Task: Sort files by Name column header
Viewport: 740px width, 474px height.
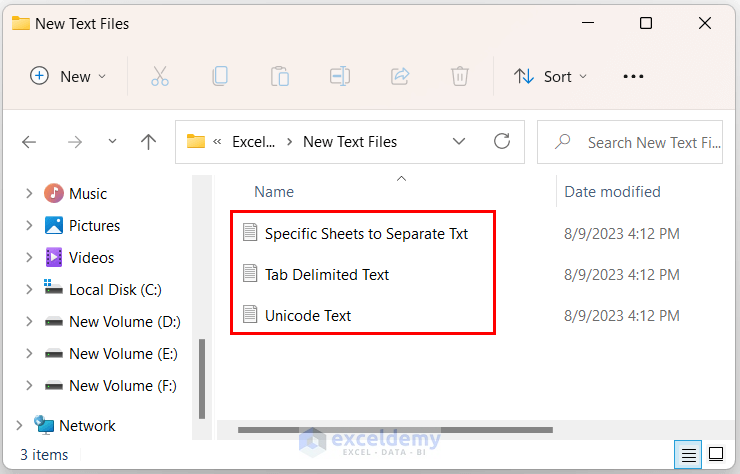Action: [274, 191]
